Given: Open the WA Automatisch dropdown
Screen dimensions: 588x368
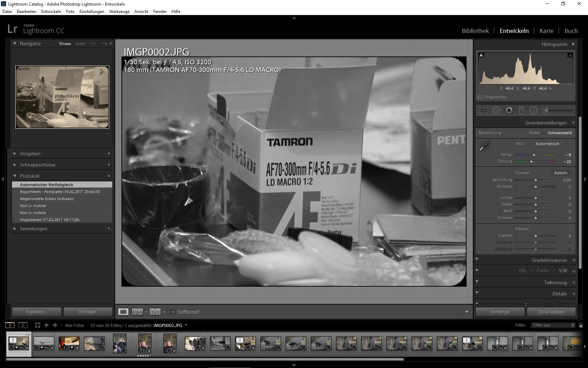Looking at the screenshot, I should point(549,144).
